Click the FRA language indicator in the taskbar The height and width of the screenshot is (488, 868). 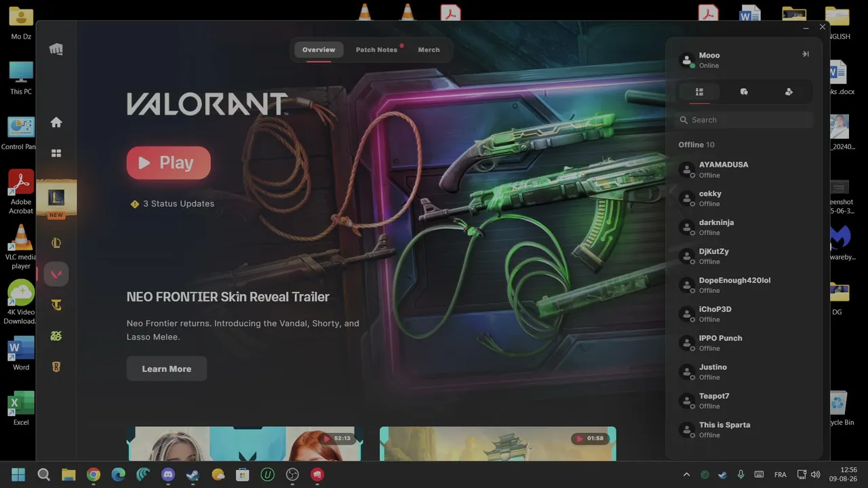point(781,474)
